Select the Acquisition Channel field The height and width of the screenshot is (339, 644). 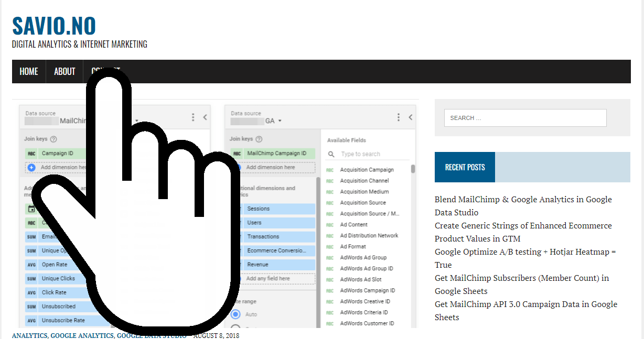[x=364, y=181]
